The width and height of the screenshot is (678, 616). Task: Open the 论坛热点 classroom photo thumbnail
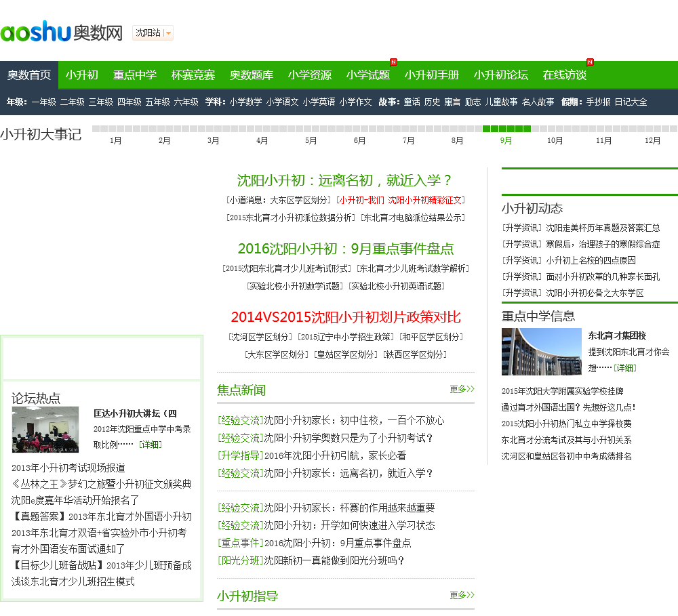(x=45, y=430)
